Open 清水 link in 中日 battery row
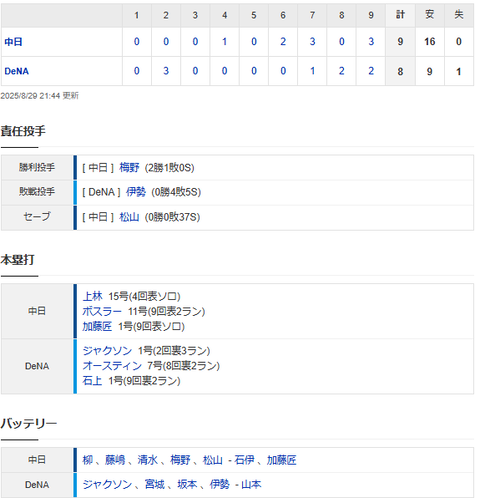480x498 pixels. [148, 460]
